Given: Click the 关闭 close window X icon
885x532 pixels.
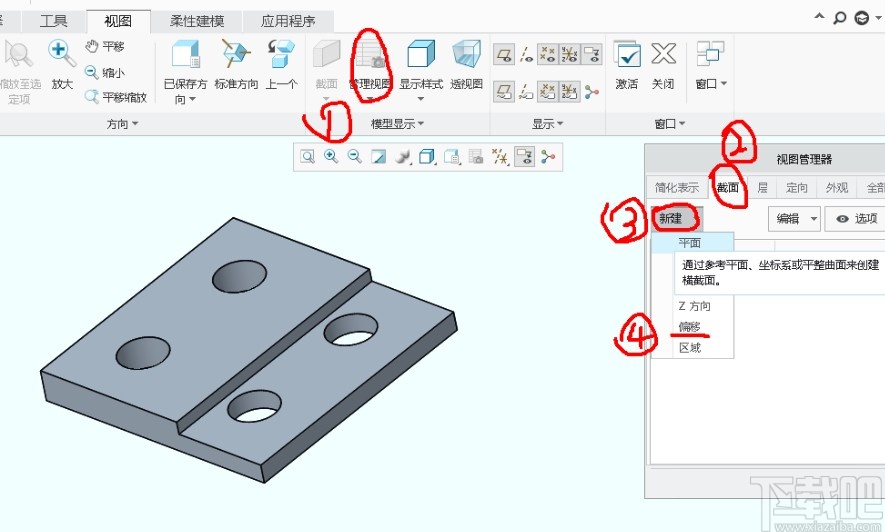Looking at the screenshot, I should click(x=663, y=54).
